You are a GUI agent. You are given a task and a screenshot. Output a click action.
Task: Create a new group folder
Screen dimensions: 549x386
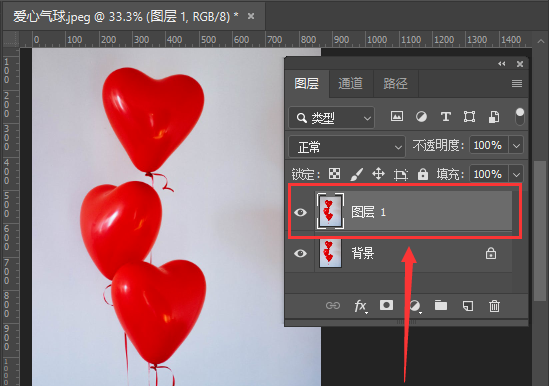441,305
